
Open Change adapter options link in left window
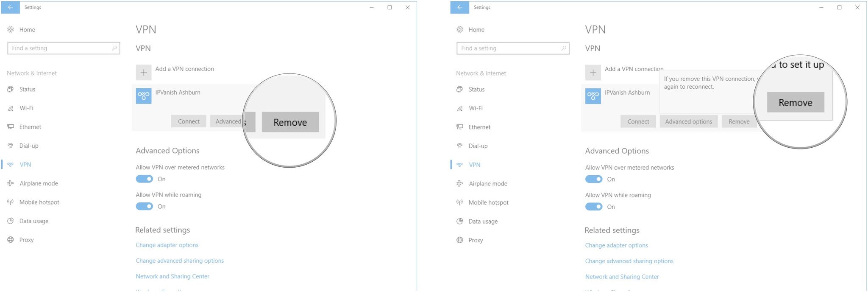point(167,245)
